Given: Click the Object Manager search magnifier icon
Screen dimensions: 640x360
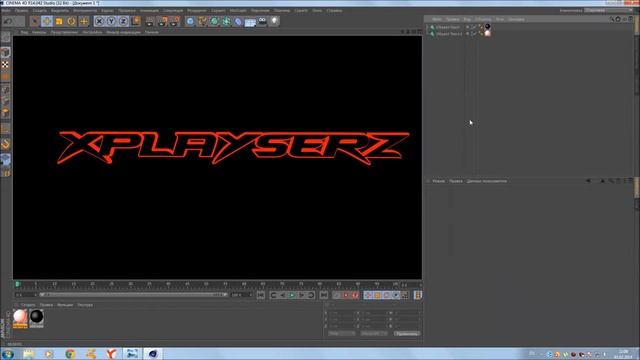Looking at the screenshot, I should (x=611, y=19).
